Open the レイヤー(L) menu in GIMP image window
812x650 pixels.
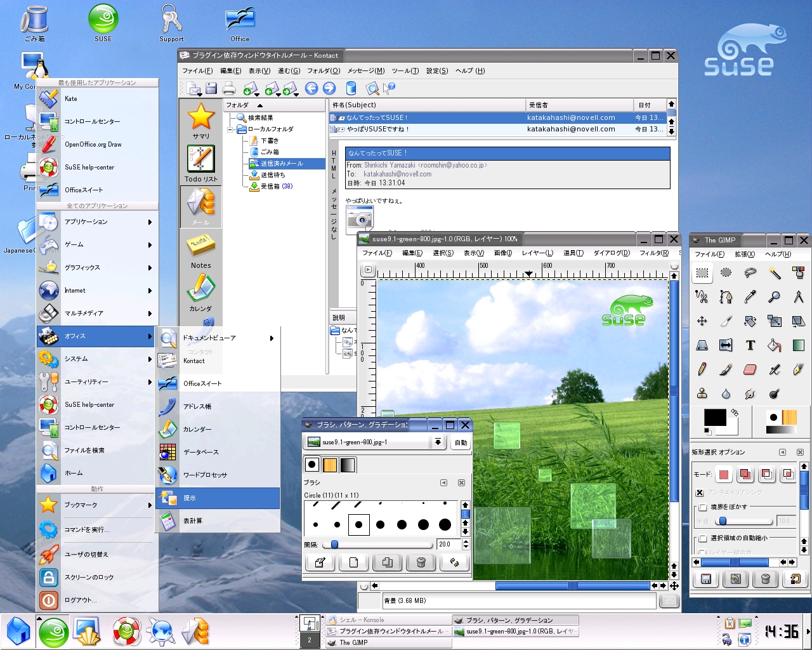(537, 253)
